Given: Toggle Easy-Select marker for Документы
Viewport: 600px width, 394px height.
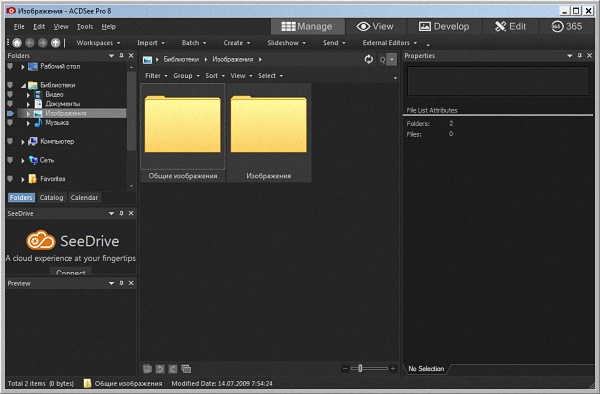Looking at the screenshot, I should click(10, 104).
